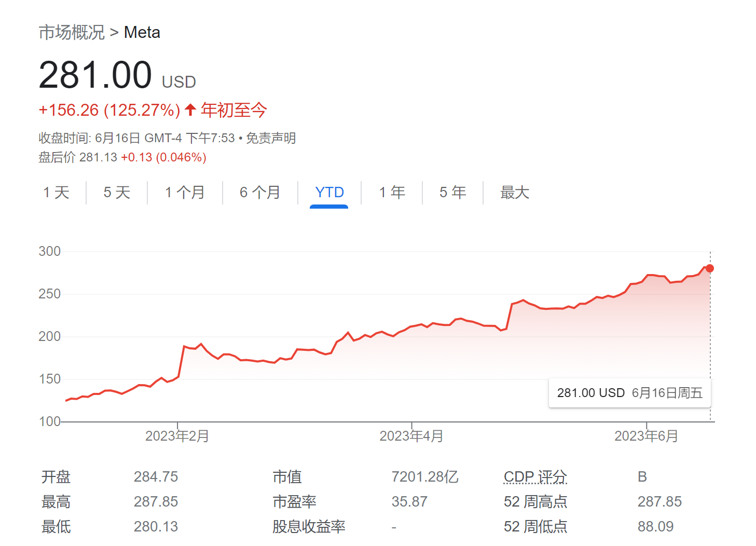756x546 pixels.
Task: Click the 市值 value 7201.28亿
Action: (x=424, y=476)
